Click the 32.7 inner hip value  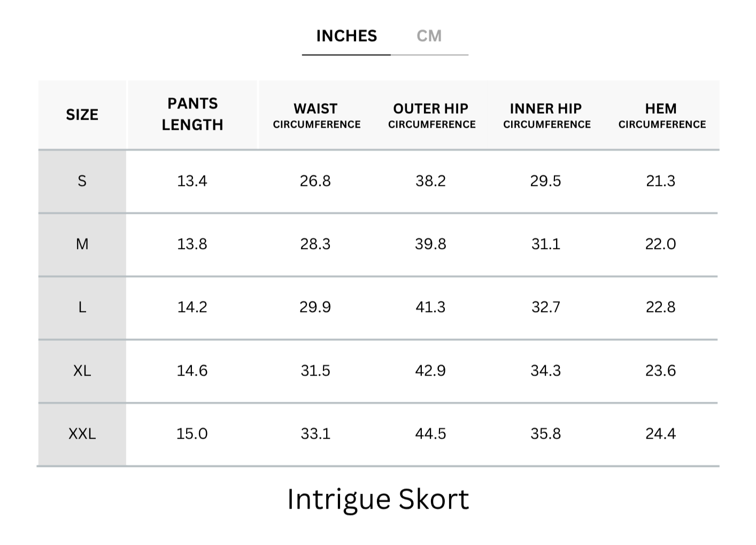click(546, 307)
